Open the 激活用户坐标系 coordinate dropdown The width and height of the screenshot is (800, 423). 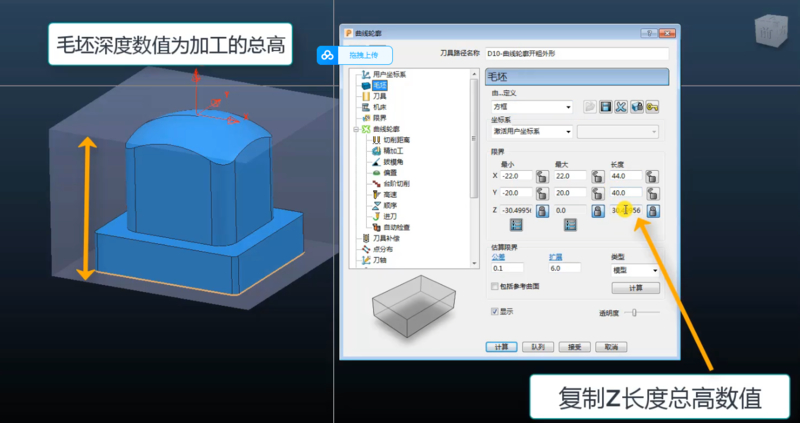(x=568, y=132)
